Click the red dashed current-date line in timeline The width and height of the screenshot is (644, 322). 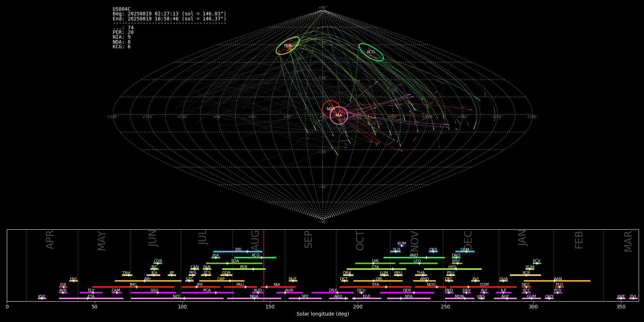point(264,265)
